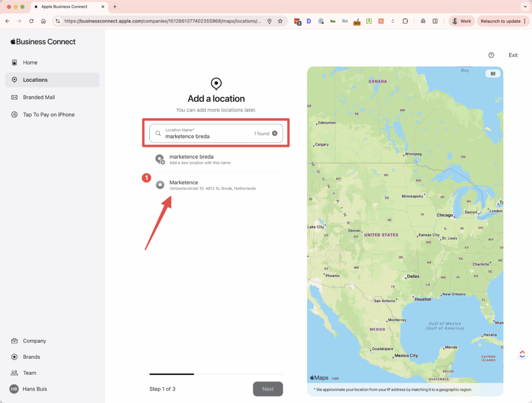Clear the Location Name search field
The height and width of the screenshot is (403, 532).
coord(275,134)
